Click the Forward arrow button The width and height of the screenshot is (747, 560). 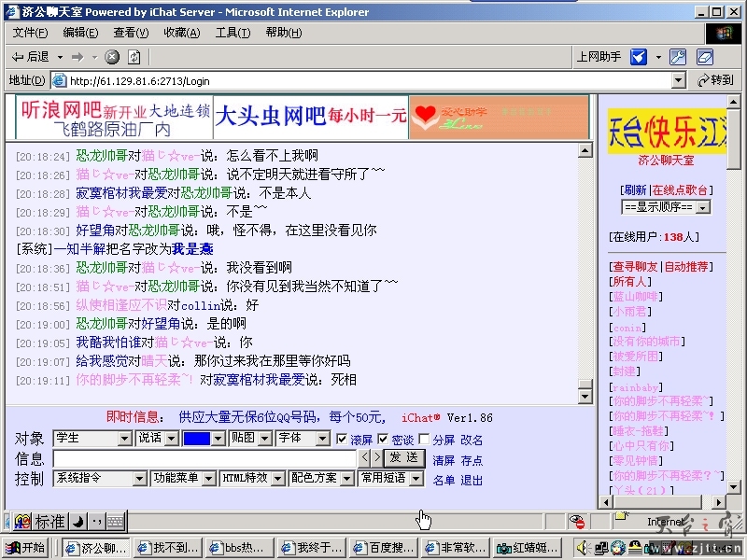[78, 57]
